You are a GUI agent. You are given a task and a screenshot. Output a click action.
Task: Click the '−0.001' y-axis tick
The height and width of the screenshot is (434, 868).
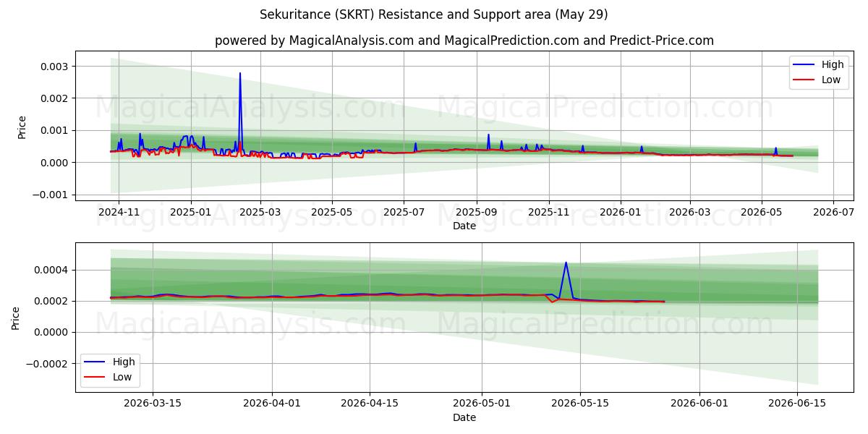51,195
